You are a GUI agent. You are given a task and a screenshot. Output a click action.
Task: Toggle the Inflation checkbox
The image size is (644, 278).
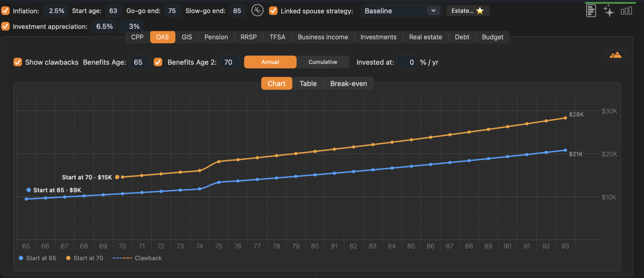click(x=5, y=11)
